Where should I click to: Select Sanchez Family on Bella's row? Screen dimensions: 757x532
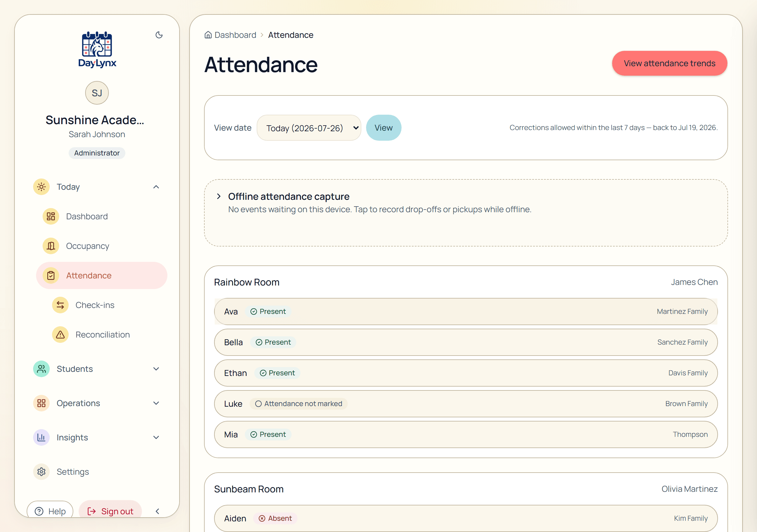(x=682, y=342)
